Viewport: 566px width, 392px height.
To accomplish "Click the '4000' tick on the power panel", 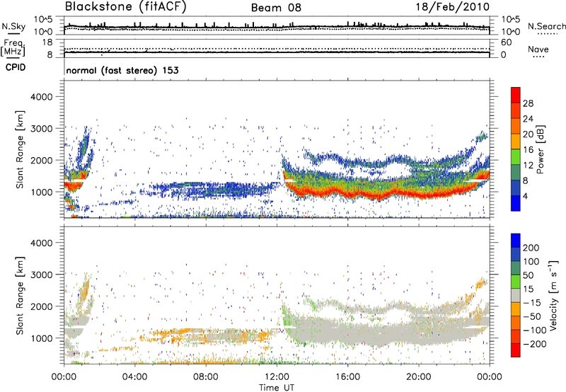I will coord(42,97).
